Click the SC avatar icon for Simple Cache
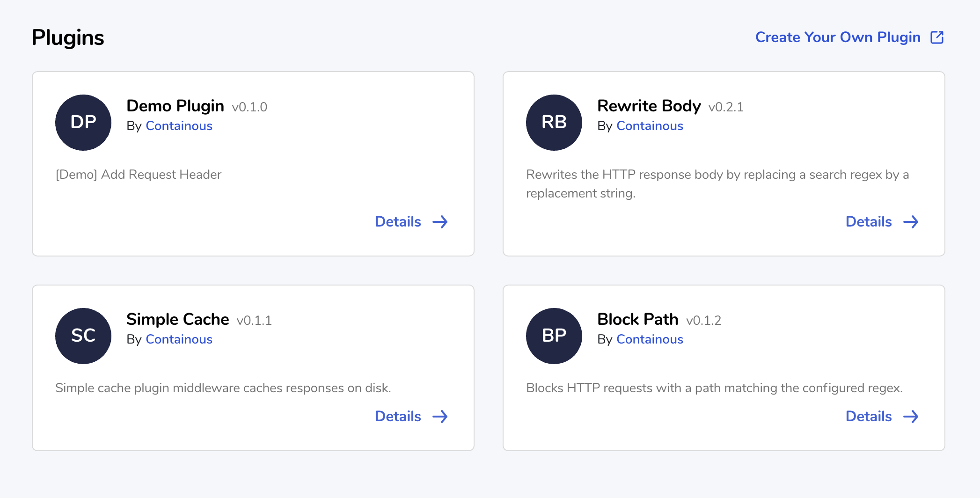This screenshot has height=498, width=980. [x=83, y=336]
